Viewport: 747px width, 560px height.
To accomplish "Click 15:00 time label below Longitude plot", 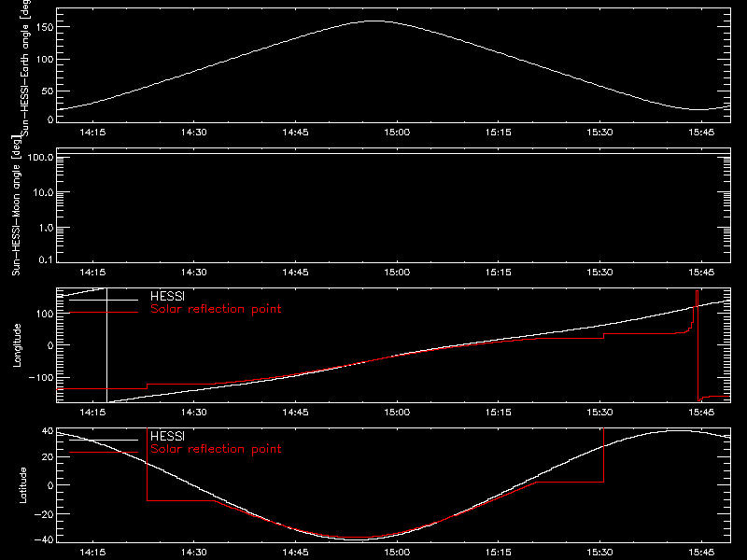I will point(397,413).
